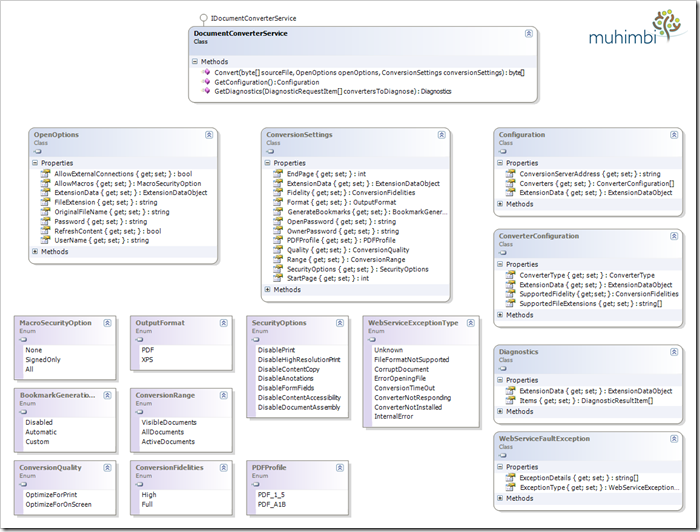This screenshot has width=700, height=532.
Task: Click the IDocumentConverterService interface lollipop
Action: 204,18
